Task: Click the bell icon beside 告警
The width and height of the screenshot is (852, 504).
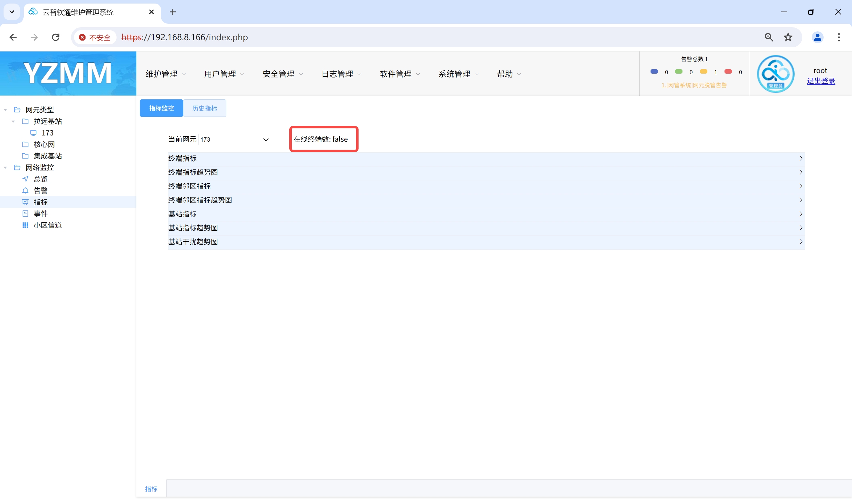Action: pyautogui.click(x=25, y=190)
